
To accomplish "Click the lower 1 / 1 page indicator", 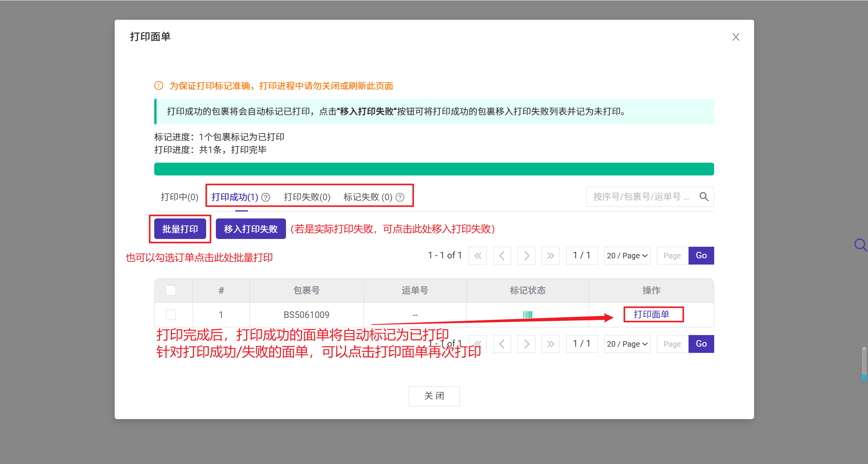I will (582, 344).
